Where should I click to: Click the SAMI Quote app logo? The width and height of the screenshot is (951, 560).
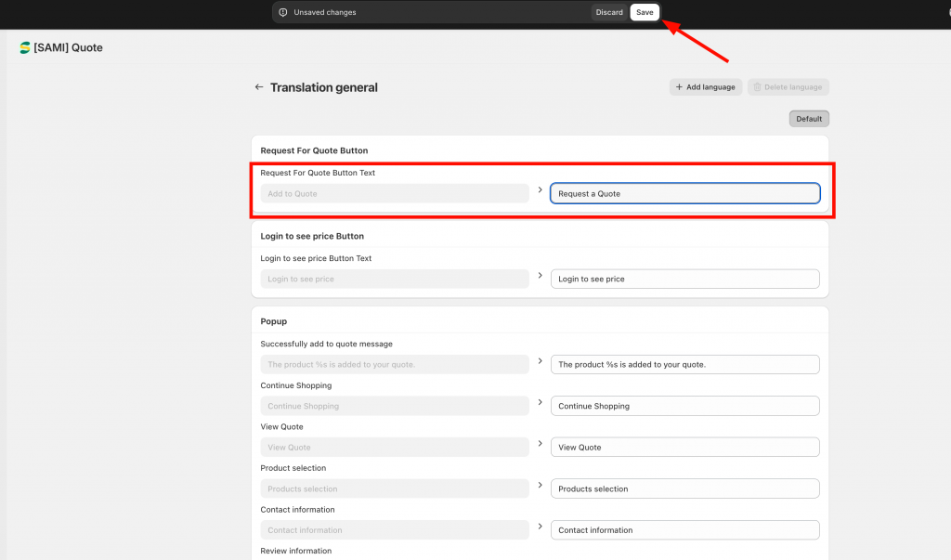tap(25, 47)
